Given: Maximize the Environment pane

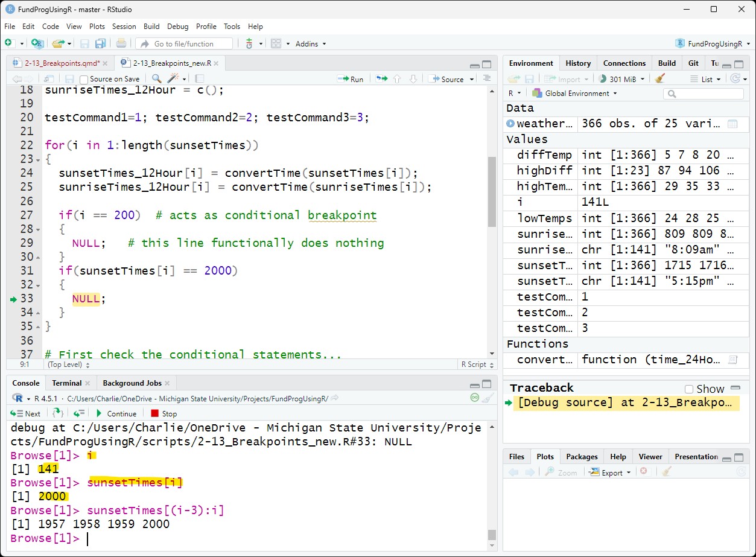Looking at the screenshot, I should tap(739, 65).
